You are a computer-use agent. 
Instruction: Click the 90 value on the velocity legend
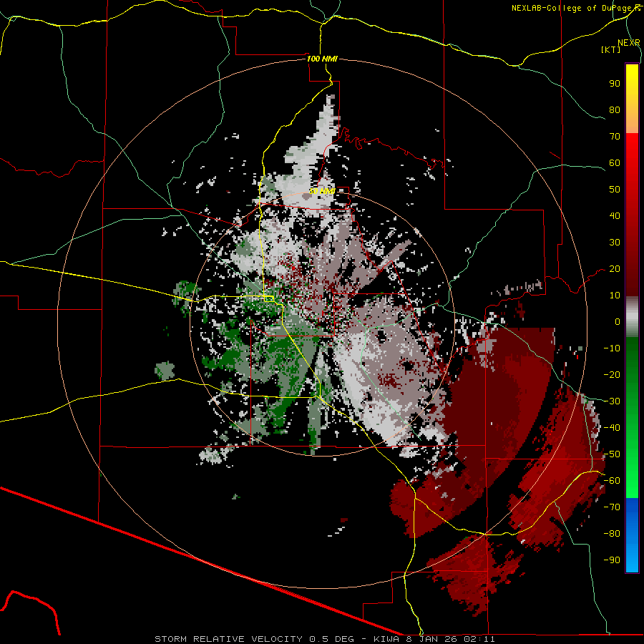(615, 84)
